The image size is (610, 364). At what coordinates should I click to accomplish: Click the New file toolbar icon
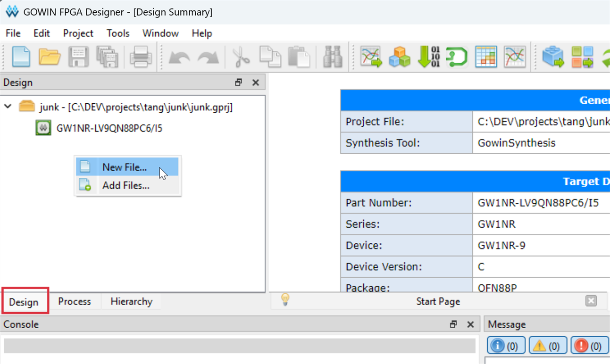click(x=21, y=57)
